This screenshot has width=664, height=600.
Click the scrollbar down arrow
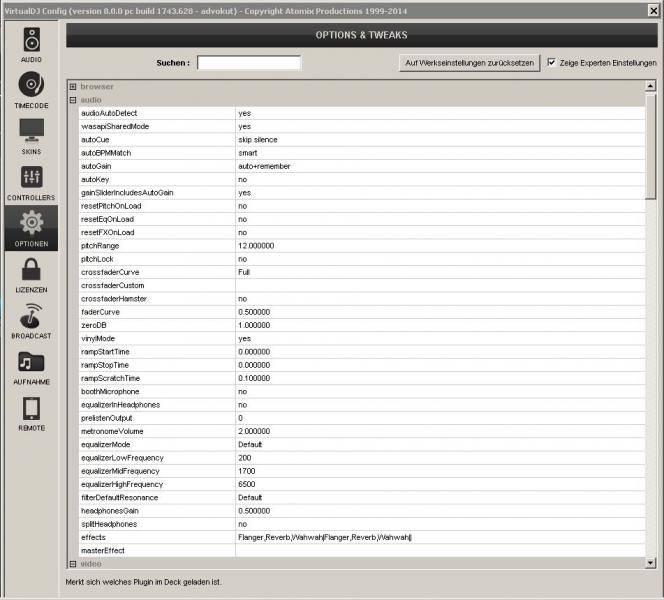[650, 563]
